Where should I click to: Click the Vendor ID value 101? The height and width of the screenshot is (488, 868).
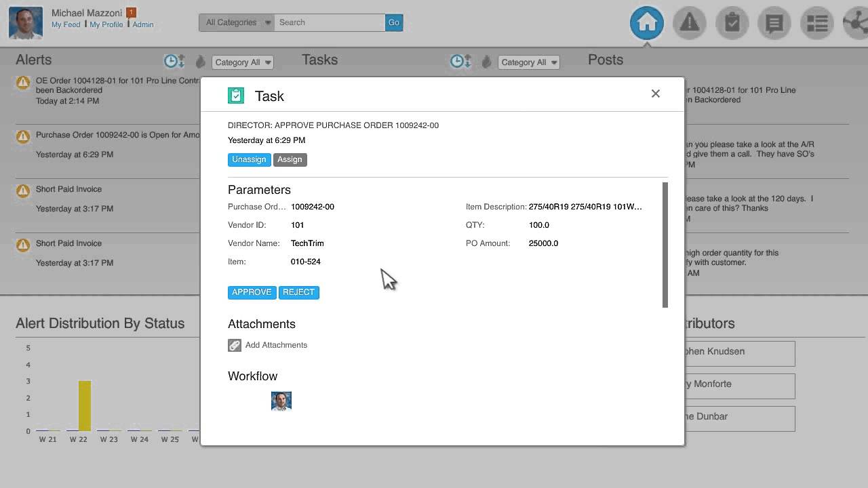coord(297,225)
